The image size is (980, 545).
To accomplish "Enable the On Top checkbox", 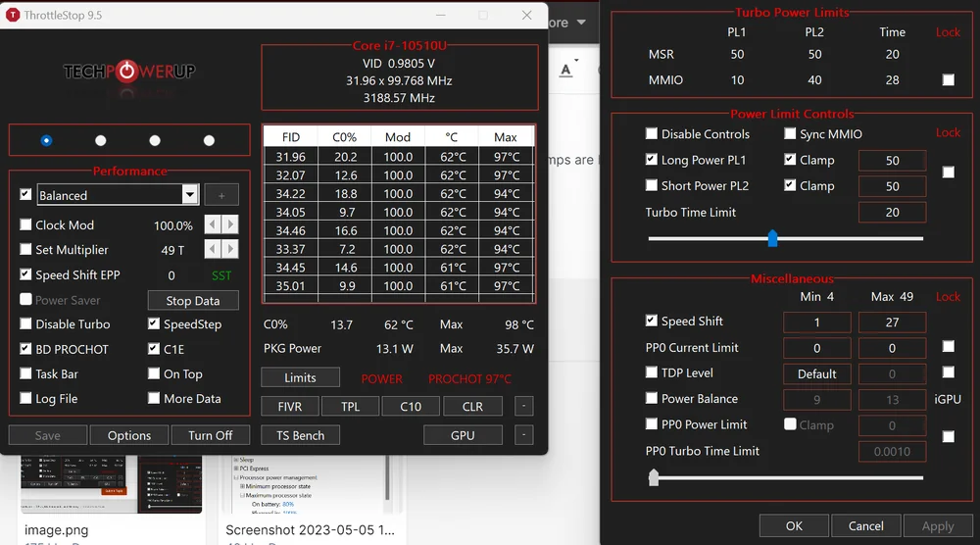I will coord(154,373).
